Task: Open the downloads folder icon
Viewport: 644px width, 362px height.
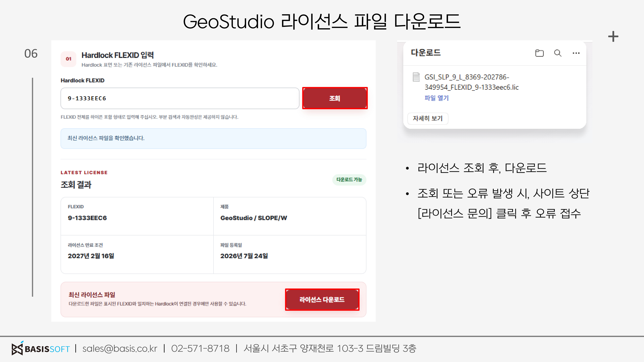Action: [x=539, y=53]
